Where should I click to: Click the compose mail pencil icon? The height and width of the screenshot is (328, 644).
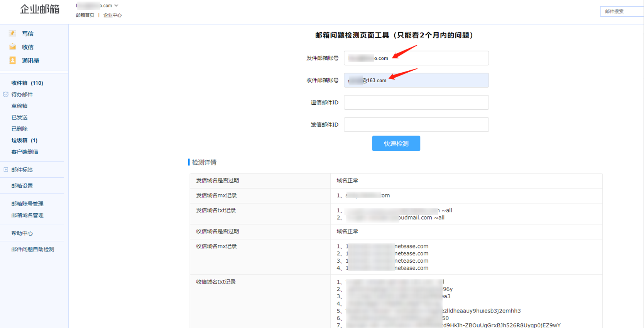coord(12,34)
